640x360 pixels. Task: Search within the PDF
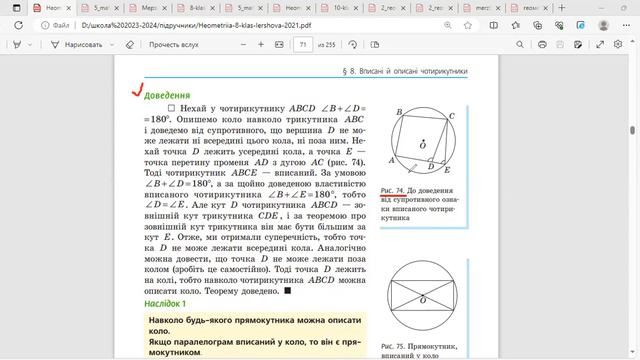(x=520, y=44)
